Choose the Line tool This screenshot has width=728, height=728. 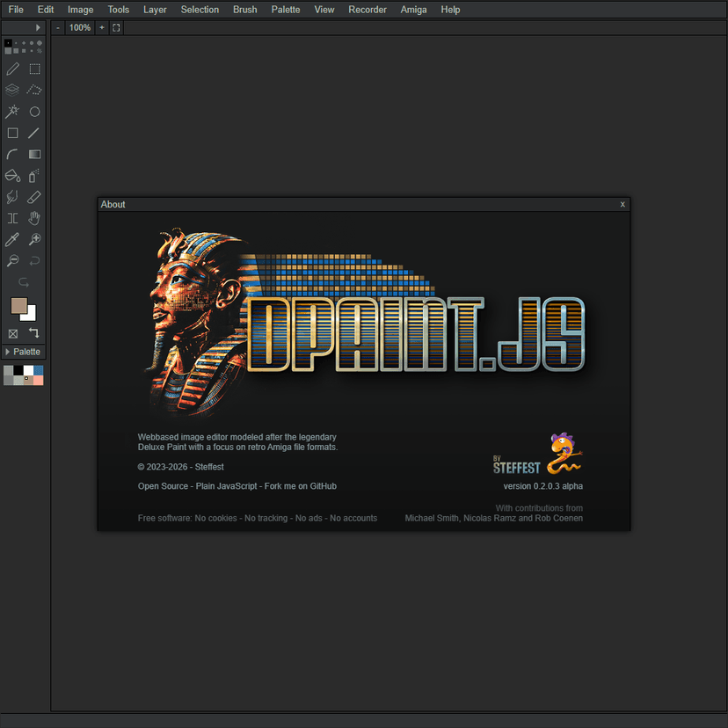tap(34, 133)
